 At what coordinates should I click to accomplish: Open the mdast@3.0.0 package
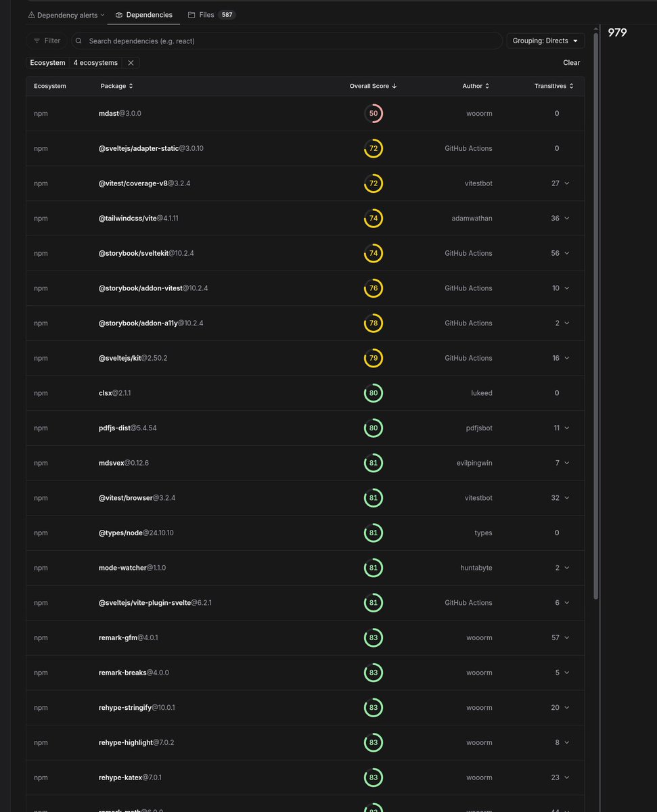[x=120, y=114]
